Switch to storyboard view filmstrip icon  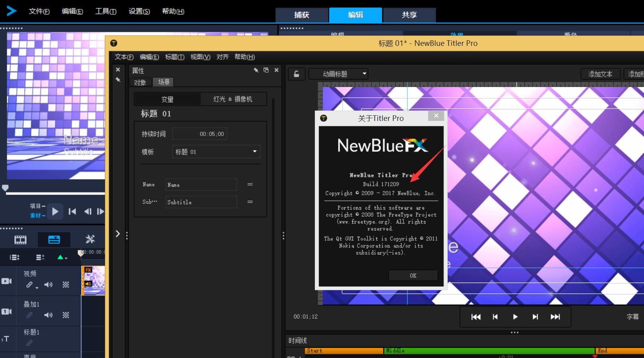(x=20, y=239)
